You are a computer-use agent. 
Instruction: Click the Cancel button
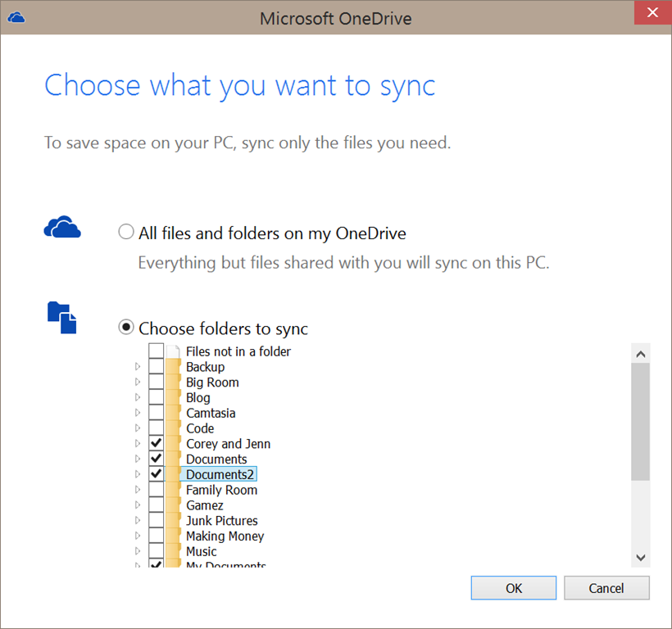click(x=606, y=588)
